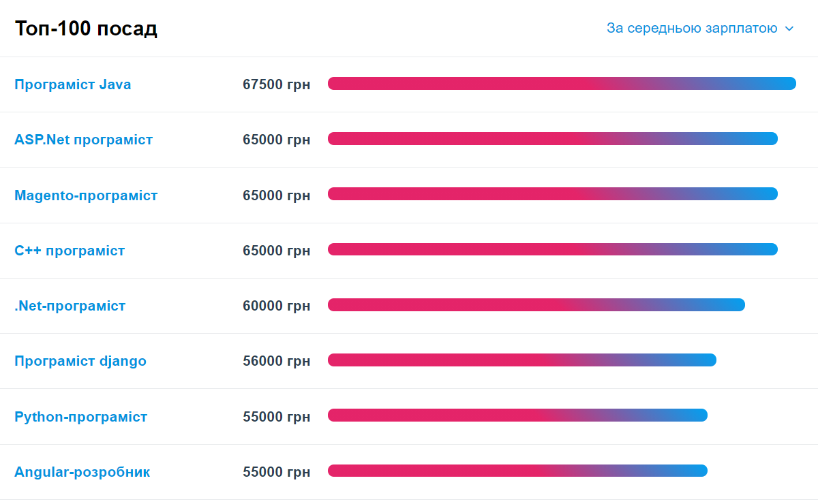The image size is (818, 504).
Task: Click the .Net-програміст salary bar
Action: pyautogui.click(x=536, y=305)
